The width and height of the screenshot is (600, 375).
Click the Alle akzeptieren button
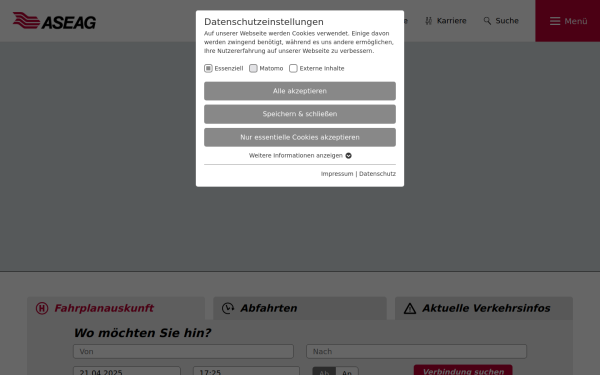click(x=300, y=91)
